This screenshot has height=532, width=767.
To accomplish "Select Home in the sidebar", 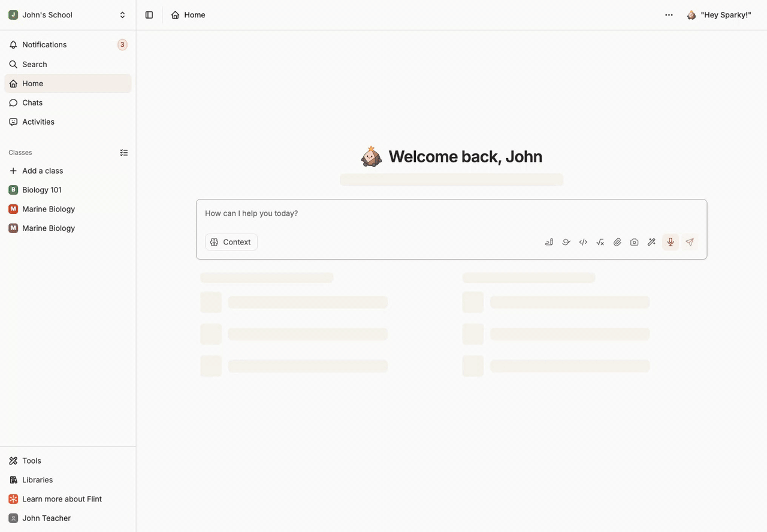I will 68,83.
